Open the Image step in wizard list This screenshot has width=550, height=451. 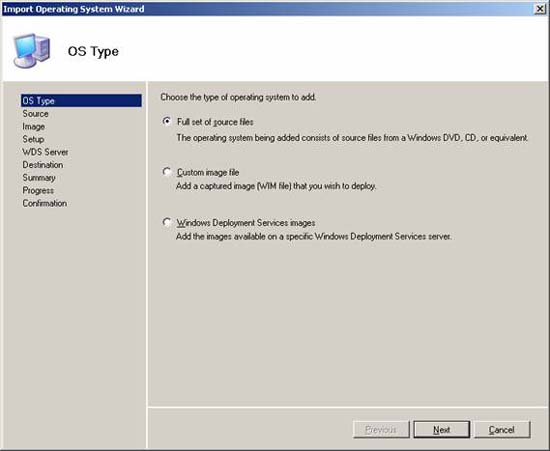tap(33, 127)
